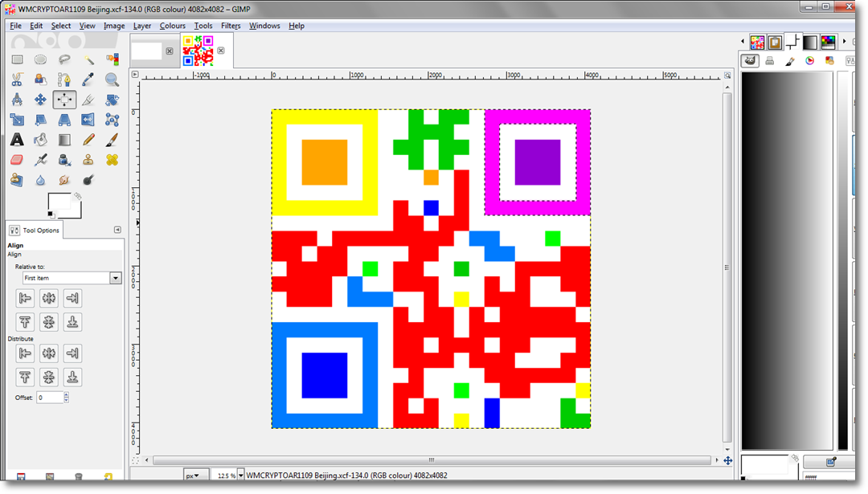Select the Perspective Clone tool
Image resolution: width=868 pixels, height=494 pixels.
click(17, 180)
